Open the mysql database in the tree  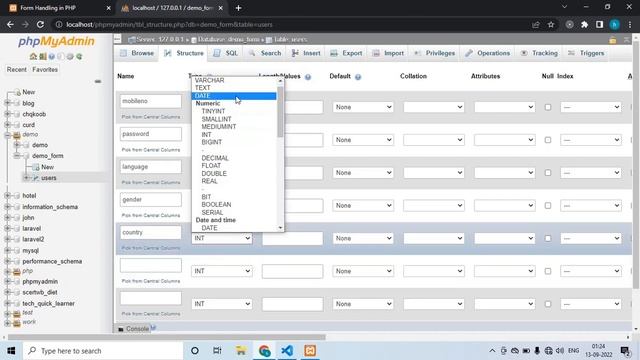pos(31,251)
